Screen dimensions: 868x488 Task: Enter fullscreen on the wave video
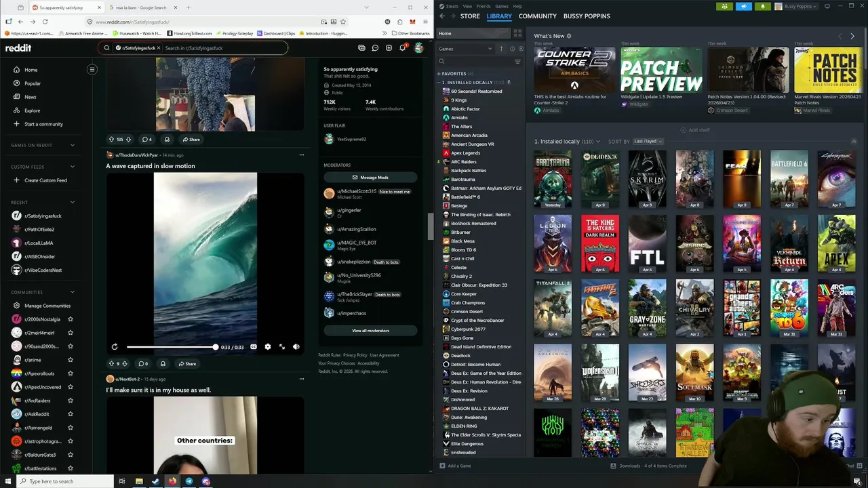(x=282, y=347)
